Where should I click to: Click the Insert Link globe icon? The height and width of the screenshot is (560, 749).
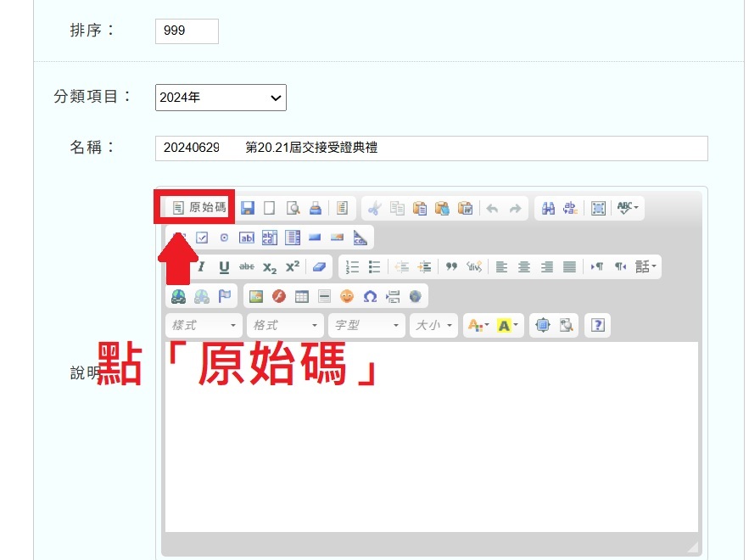[x=179, y=297]
